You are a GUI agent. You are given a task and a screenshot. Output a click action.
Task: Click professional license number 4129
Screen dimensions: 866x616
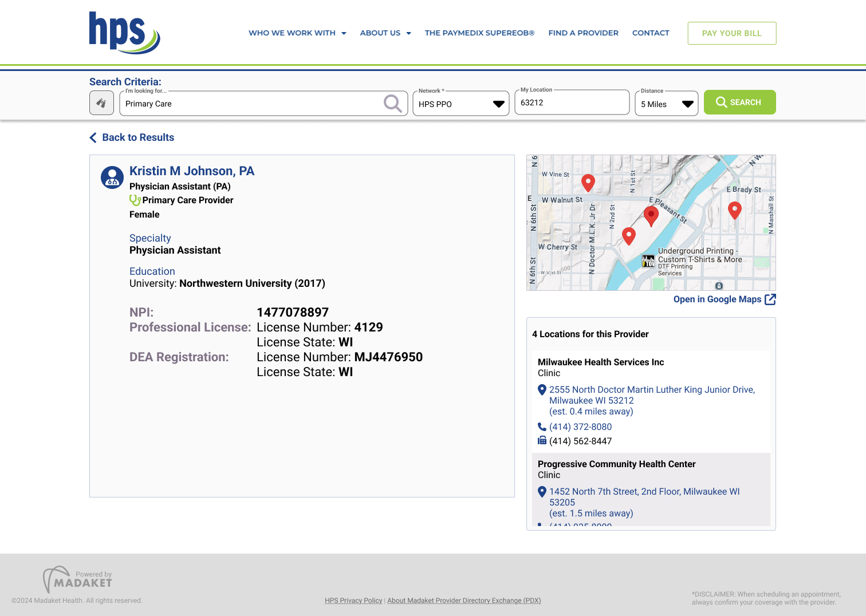pos(369,327)
